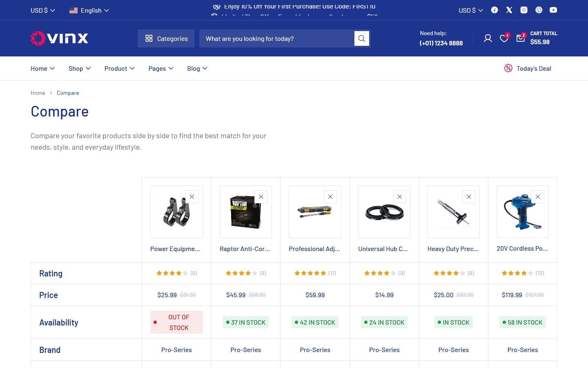Click the cart total $55.98
This screenshot has height=368, width=588.
[540, 42]
